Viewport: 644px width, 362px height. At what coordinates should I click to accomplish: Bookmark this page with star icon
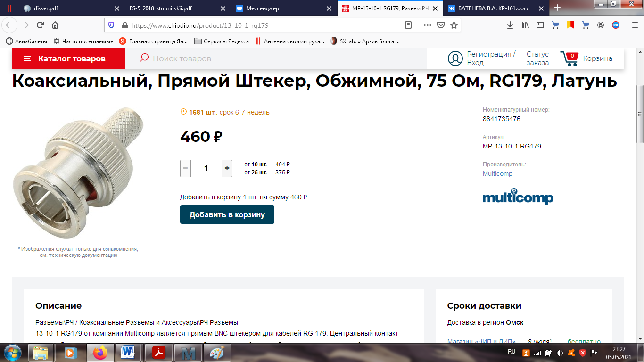[x=454, y=25]
